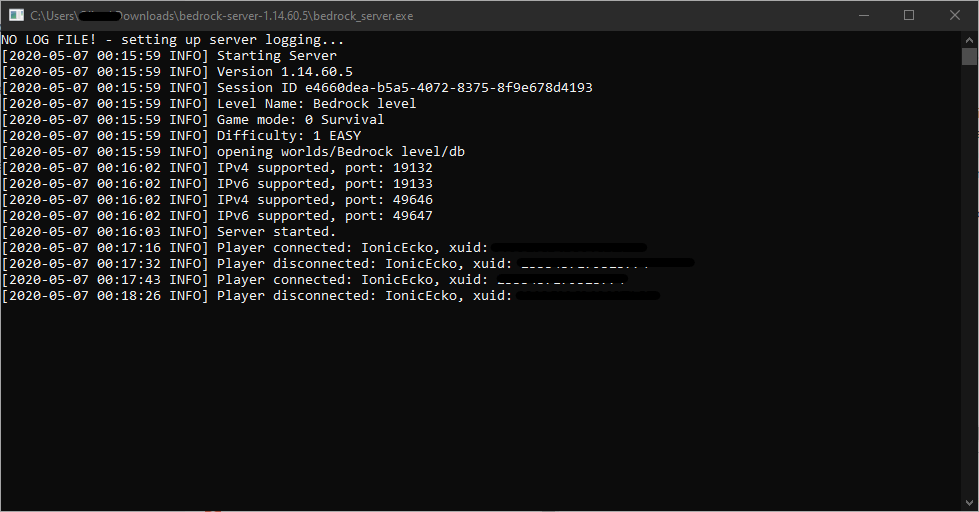This screenshot has height=512, width=979.
Task: Click the "opening worlds/Bedrock level/db" line
Action: pos(340,152)
